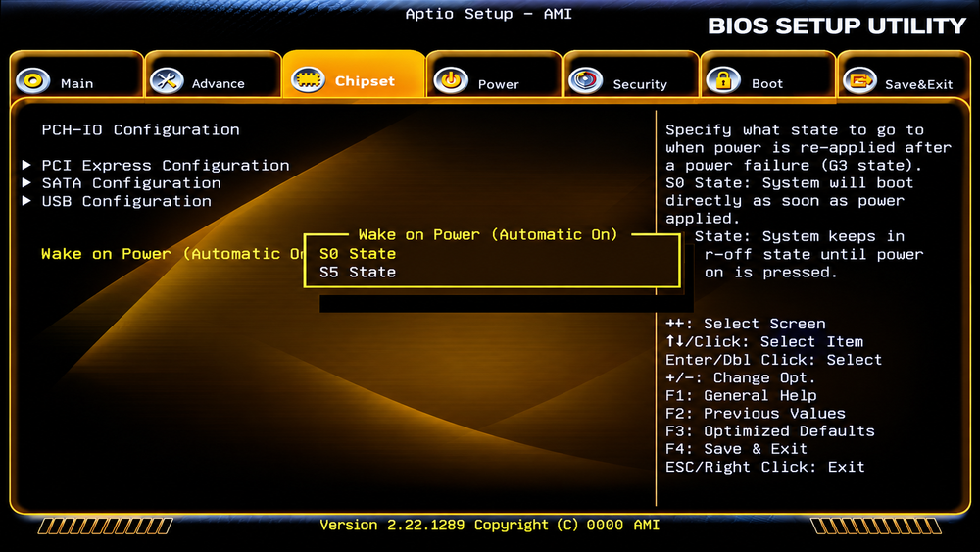The width and height of the screenshot is (980, 552).
Task: Click the Aptio Setup - AMI title
Action: click(489, 14)
